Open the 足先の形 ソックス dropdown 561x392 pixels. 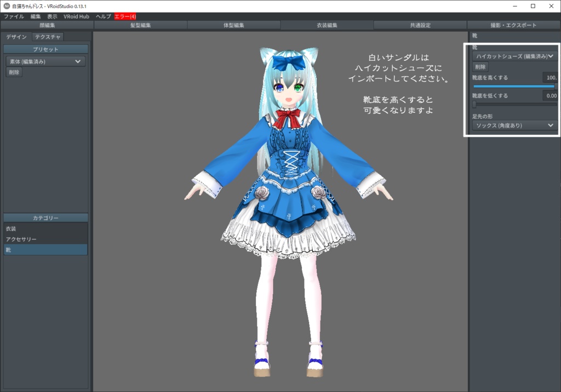[513, 125]
